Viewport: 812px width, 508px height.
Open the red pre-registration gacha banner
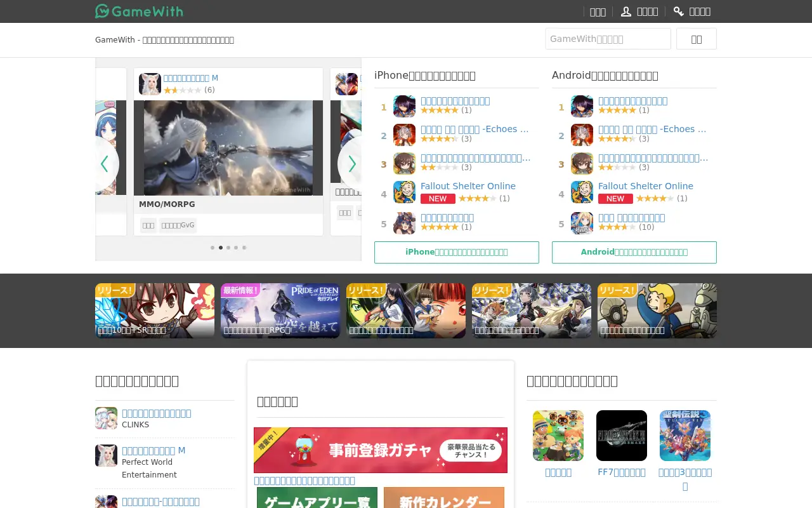click(381, 450)
